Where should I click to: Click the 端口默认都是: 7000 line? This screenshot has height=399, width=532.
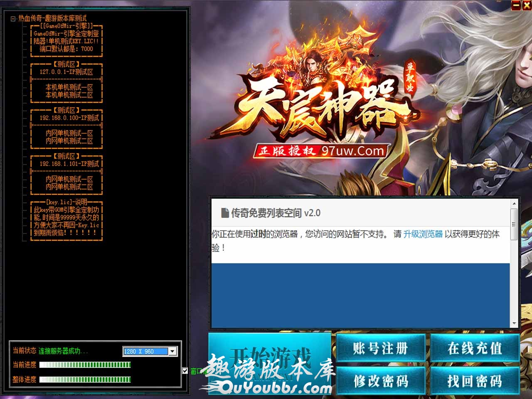[66, 49]
